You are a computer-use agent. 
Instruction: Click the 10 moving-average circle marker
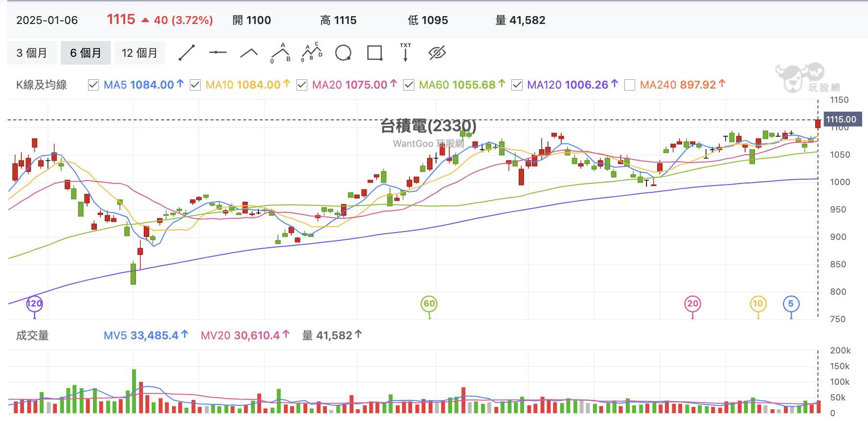758,304
